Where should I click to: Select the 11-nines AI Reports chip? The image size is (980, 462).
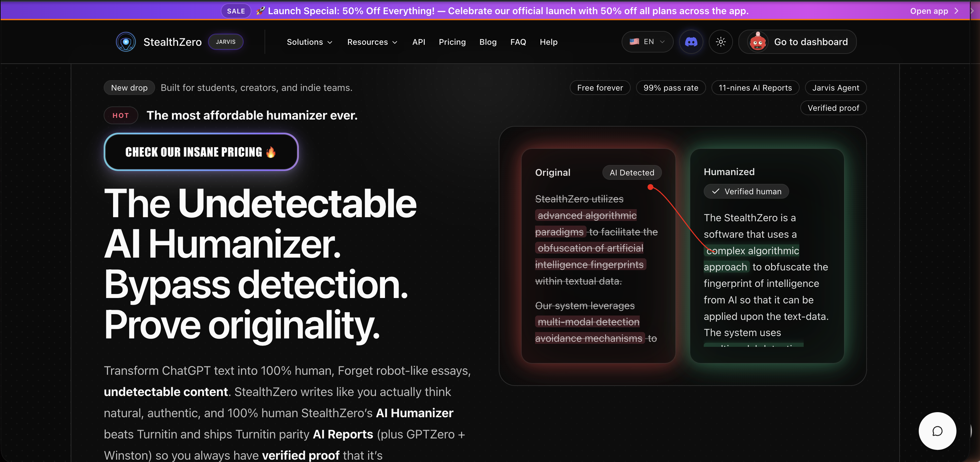click(755, 88)
